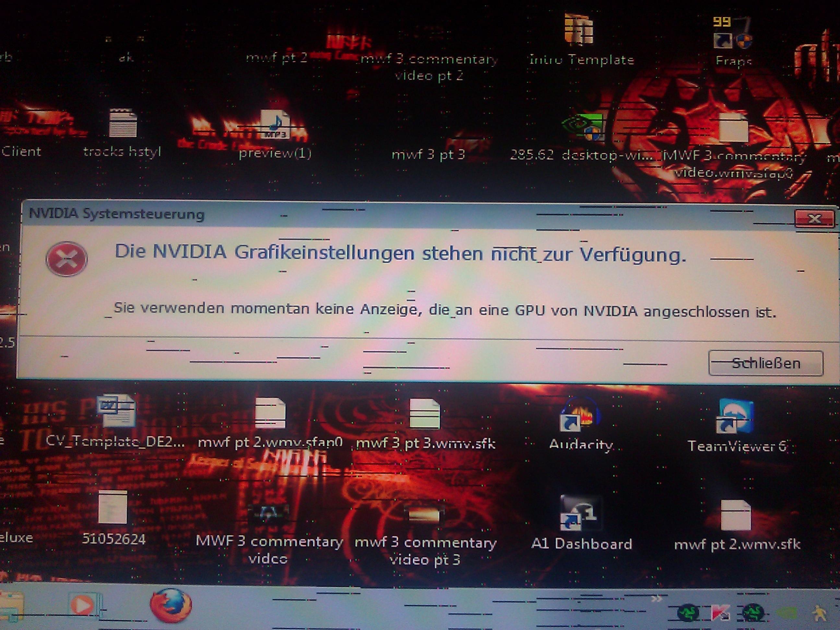This screenshot has height=630, width=840.
Task: Launch the Fraps shortcut on the desktop
Action: pos(731,33)
